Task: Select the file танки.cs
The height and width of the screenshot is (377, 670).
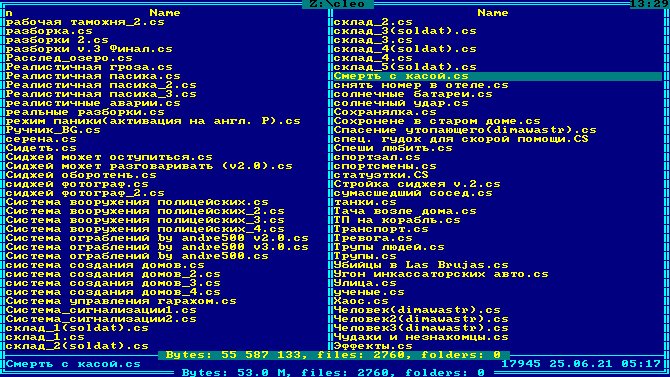Action: (365, 202)
